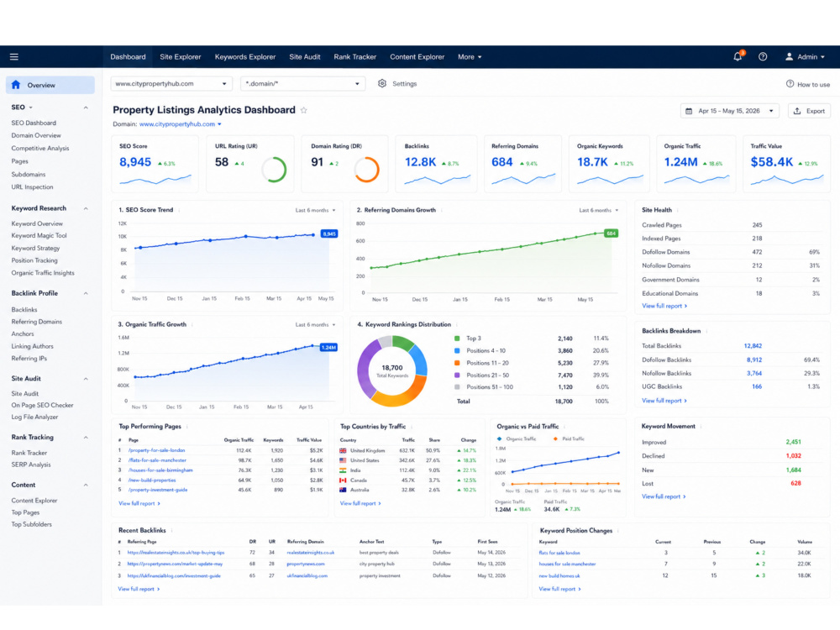Click the keyword distribution donut chart
840x630 pixels.
click(392, 370)
